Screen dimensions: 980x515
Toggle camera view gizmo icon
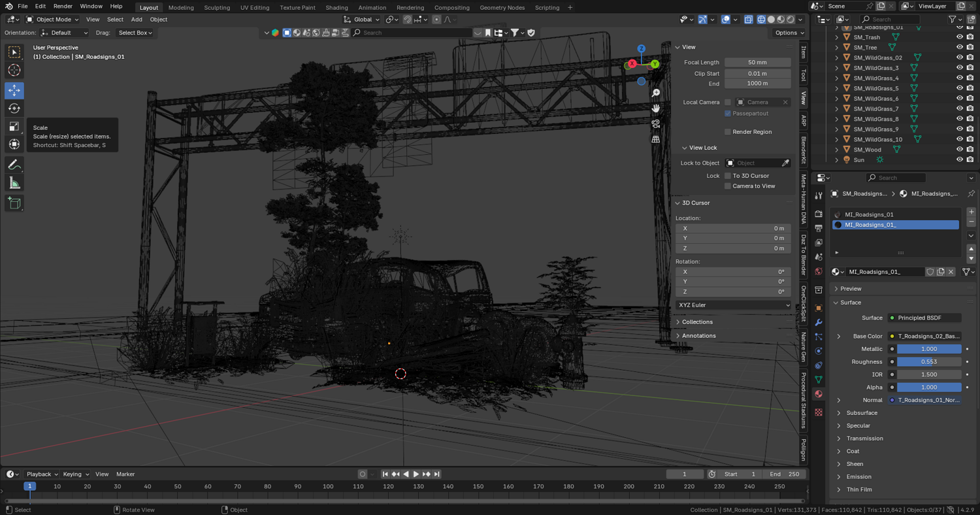coord(655,124)
